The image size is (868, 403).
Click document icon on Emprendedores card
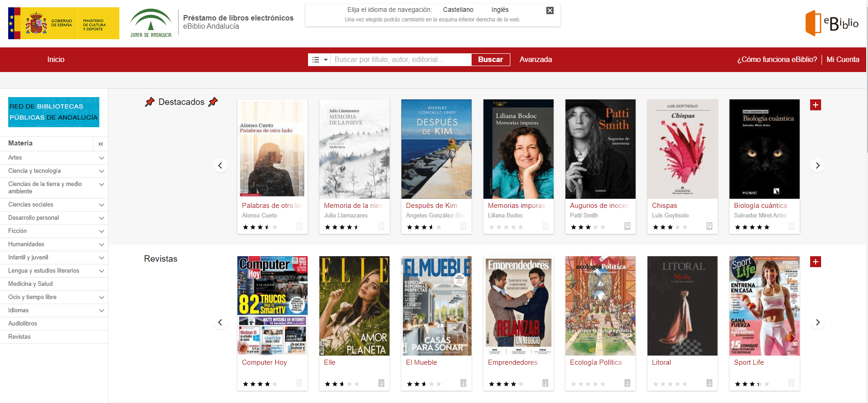coord(545,383)
